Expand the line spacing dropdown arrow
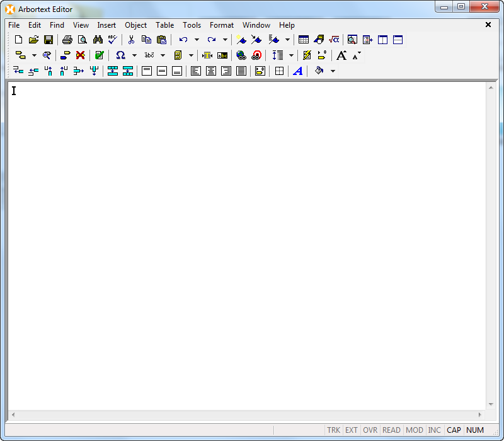504x441 pixels. point(291,55)
